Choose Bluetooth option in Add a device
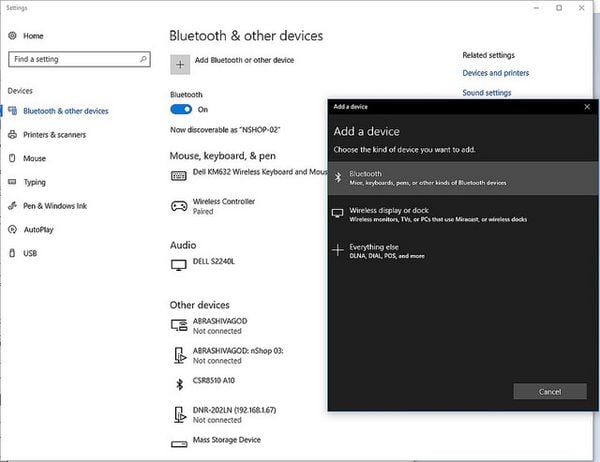Image resolution: width=600 pixels, height=462 pixels. [x=463, y=178]
